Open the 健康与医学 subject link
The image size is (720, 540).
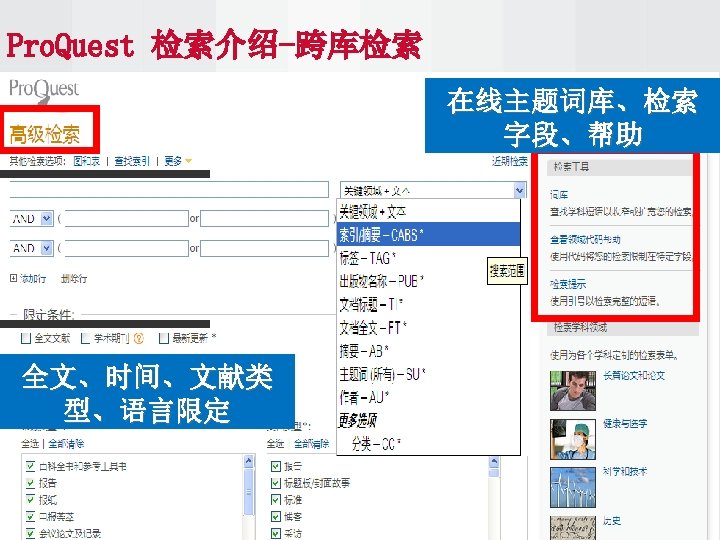[625, 423]
